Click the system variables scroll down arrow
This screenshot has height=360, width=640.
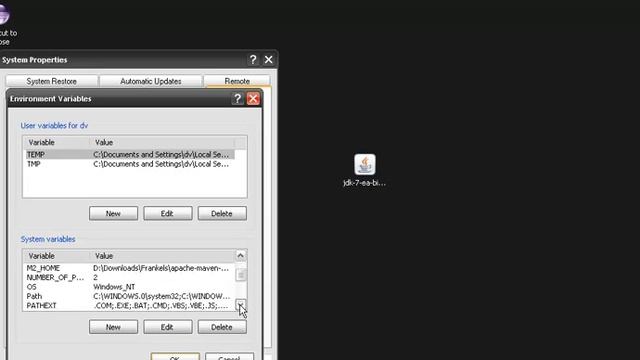click(241, 304)
